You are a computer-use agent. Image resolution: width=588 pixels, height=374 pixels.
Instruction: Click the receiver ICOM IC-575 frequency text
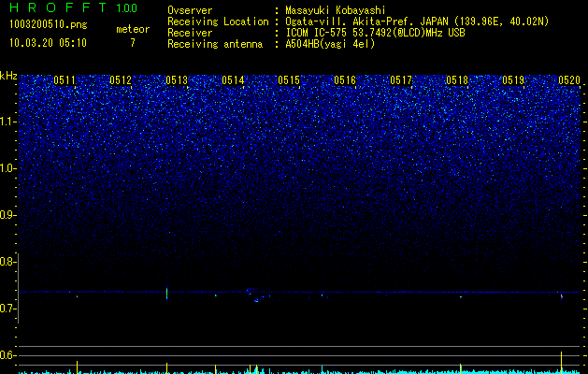point(375,33)
